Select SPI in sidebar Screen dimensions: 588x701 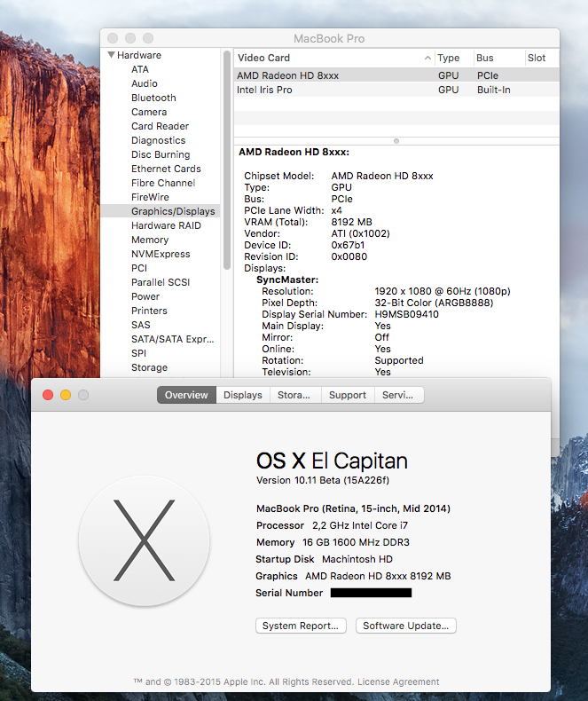click(138, 353)
